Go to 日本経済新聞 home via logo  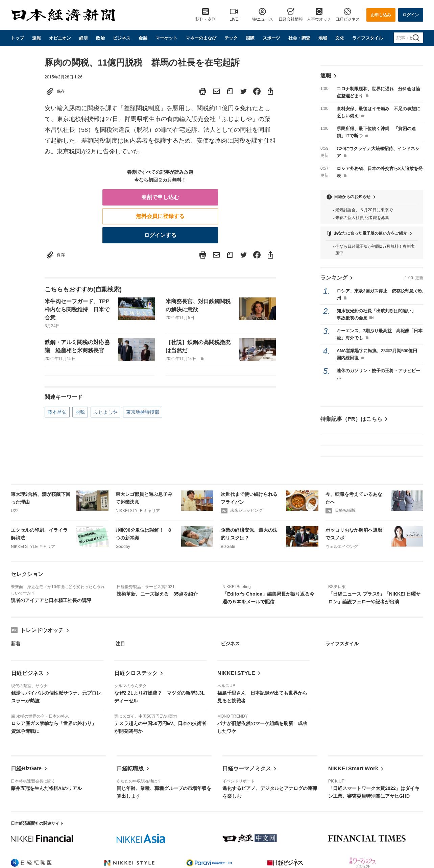click(63, 15)
